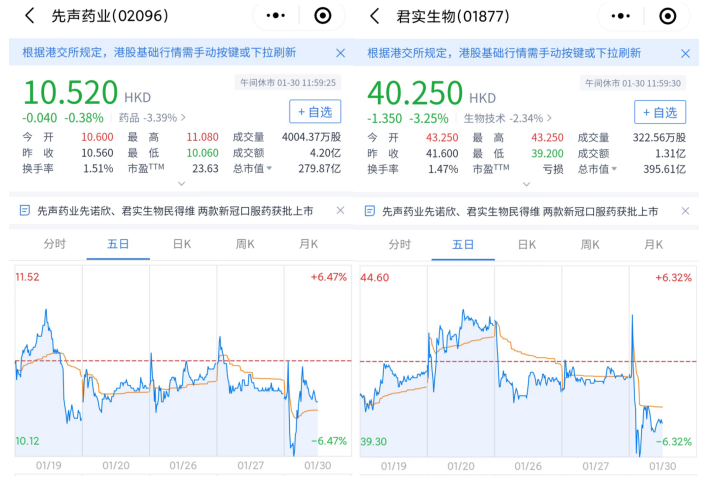
Task: Click 市盈TTM 亏损 value
Action: click(554, 169)
